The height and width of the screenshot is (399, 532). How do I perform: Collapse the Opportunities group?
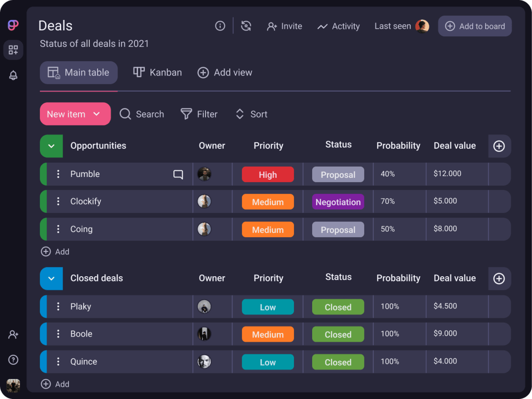tap(51, 146)
